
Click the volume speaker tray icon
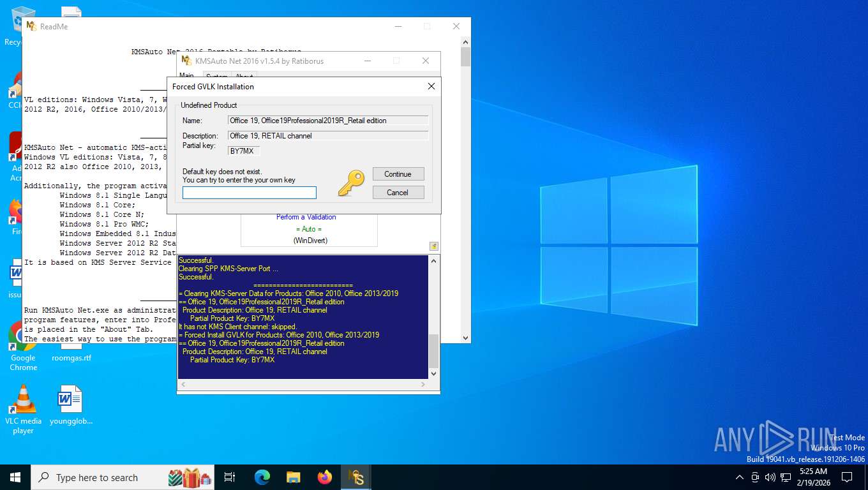tap(770, 477)
